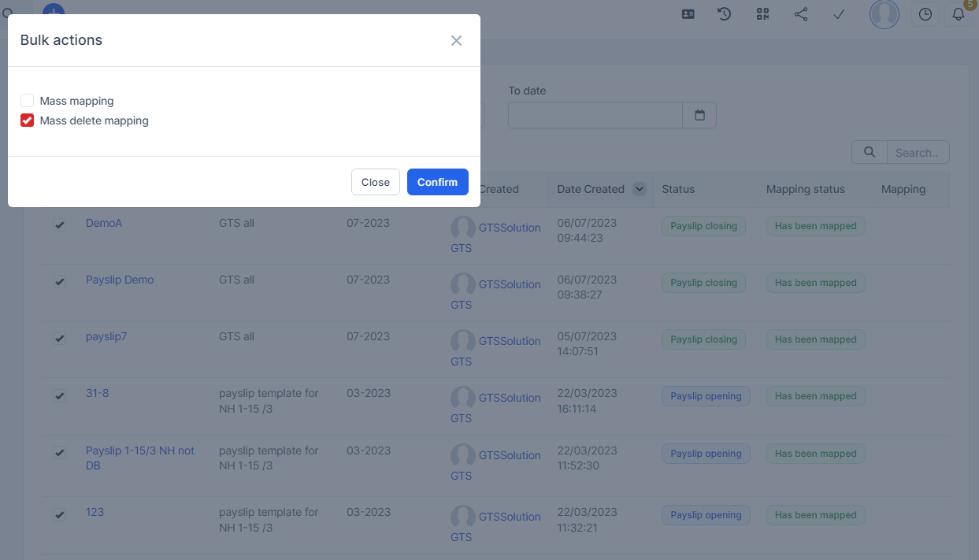
Task: Open the Payslip Demo link
Action: [x=120, y=280]
